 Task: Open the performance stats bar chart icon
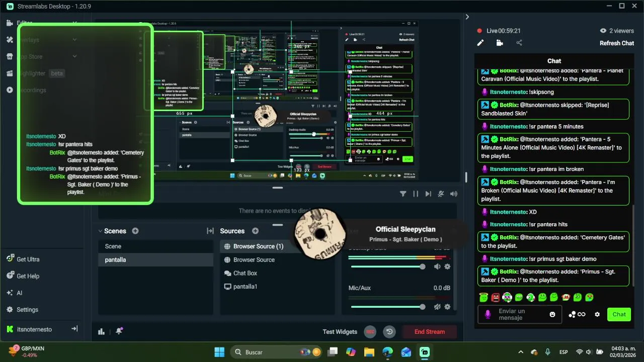tap(102, 331)
